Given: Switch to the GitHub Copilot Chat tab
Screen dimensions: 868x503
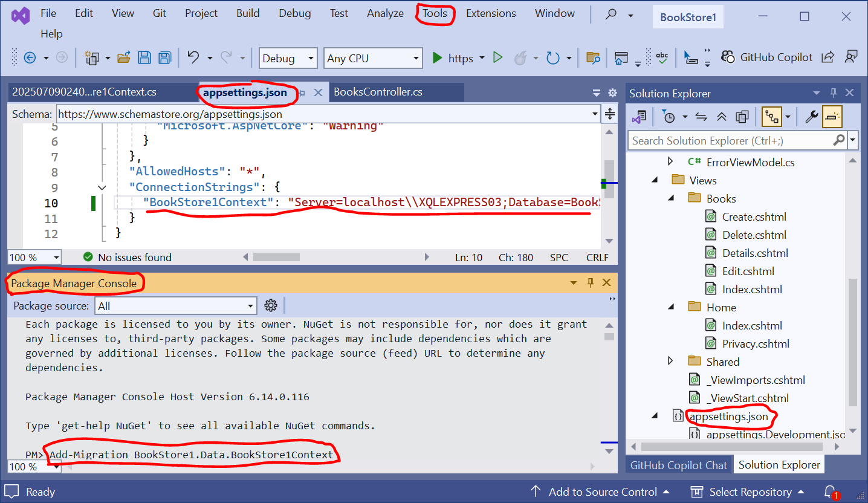Looking at the screenshot, I should tap(679, 465).
